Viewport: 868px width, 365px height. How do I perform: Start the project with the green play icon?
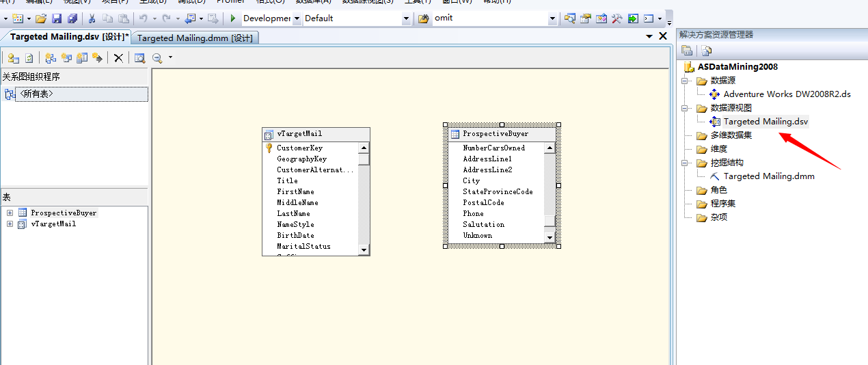[x=232, y=18]
